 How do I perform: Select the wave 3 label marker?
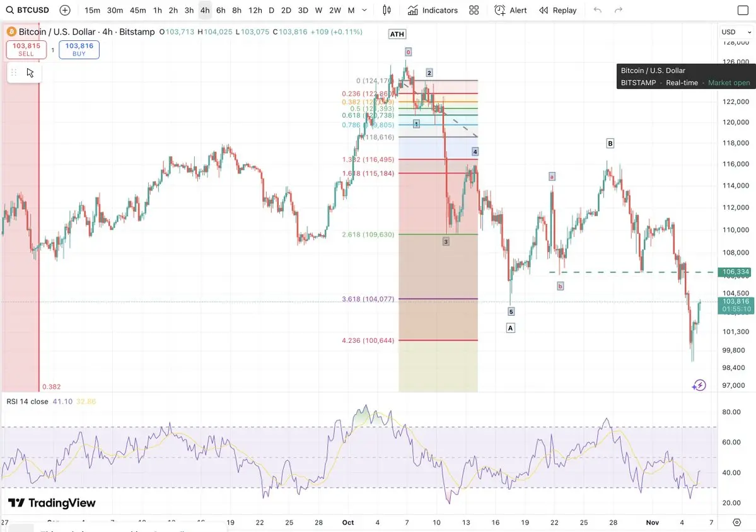click(x=446, y=241)
